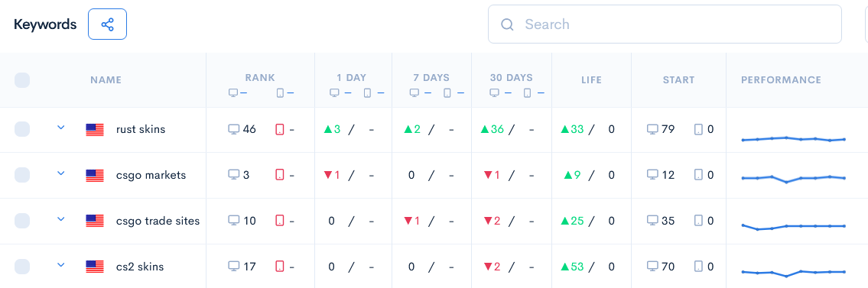Check the rust skins row checkbox
The height and width of the screenshot is (288, 868).
[x=22, y=129]
